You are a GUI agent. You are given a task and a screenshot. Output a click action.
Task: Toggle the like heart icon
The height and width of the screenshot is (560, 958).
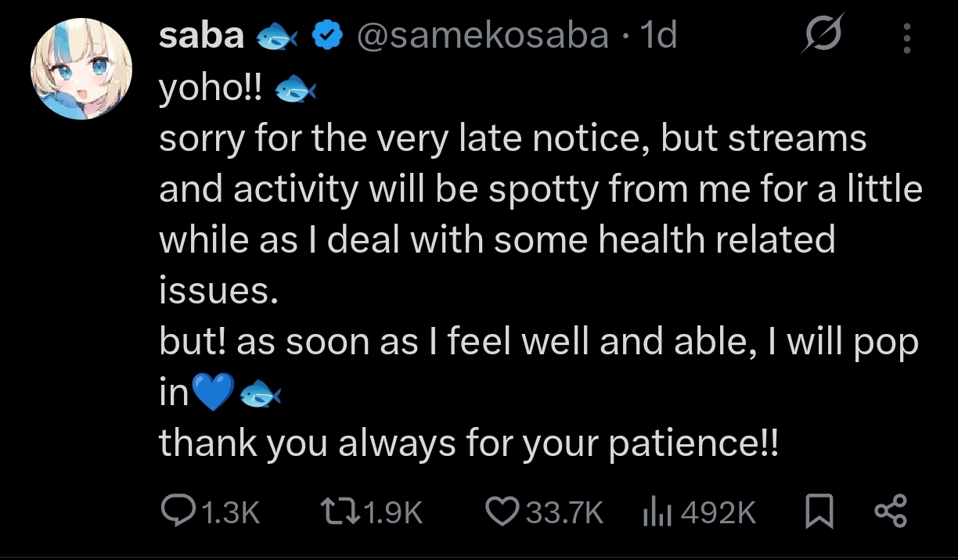[503, 512]
